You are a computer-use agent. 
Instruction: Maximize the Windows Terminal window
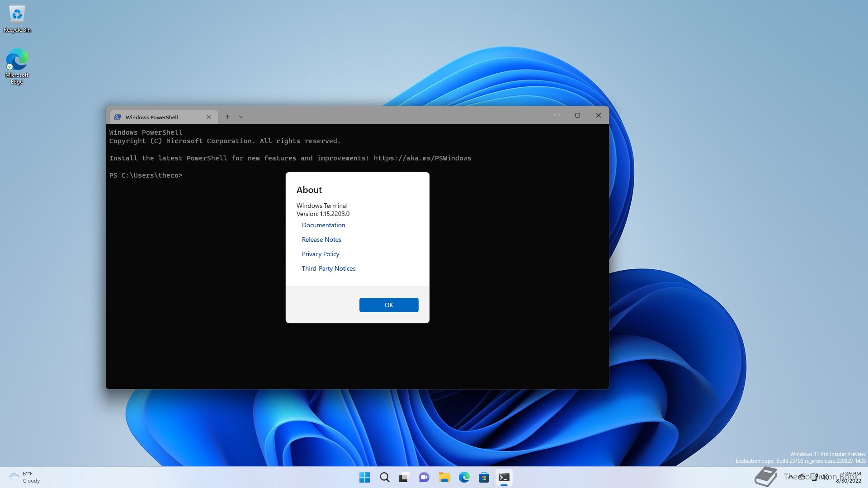578,115
